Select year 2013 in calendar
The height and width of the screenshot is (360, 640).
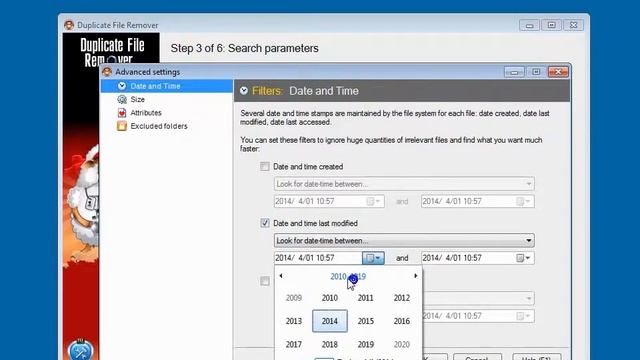coord(293,321)
